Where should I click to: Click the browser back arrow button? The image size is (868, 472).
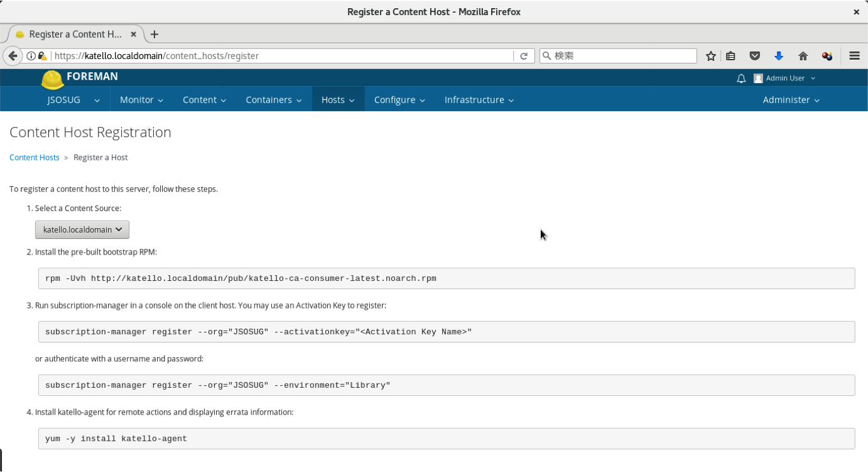(13, 56)
